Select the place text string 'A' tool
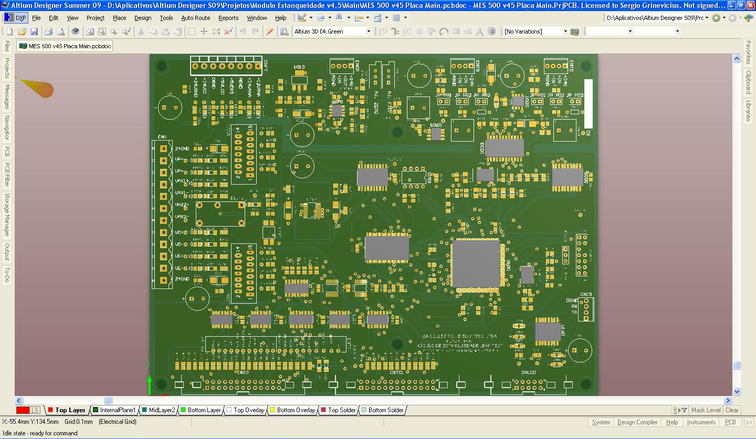The image size is (756, 439). click(x=480, y=31)
